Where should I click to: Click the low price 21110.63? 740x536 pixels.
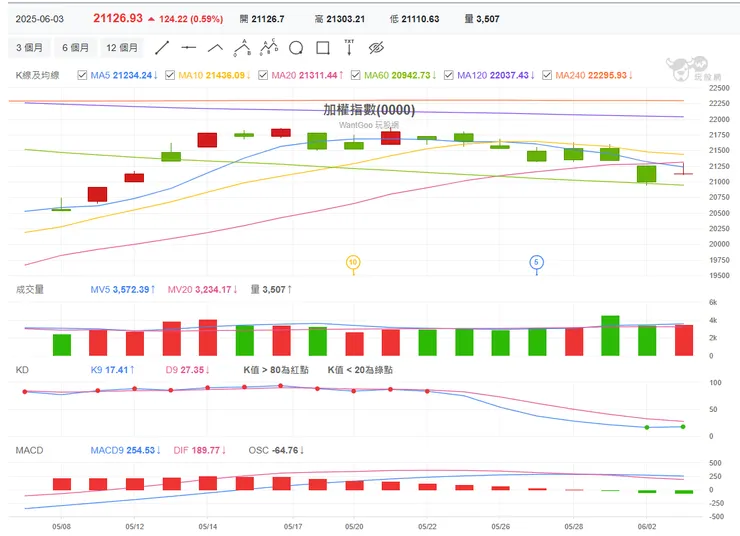coord(420,19)
